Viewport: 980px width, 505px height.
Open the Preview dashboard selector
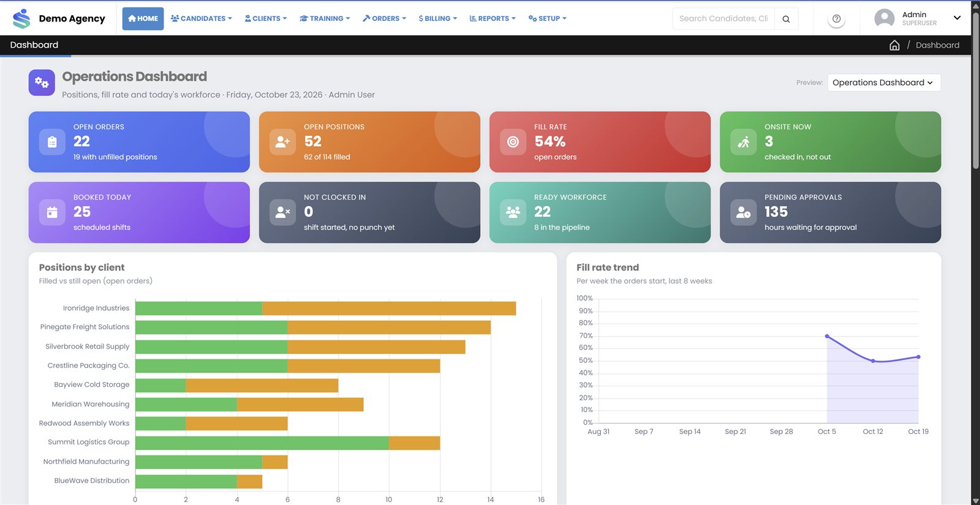pyautogui.click(x=884, y=83)
